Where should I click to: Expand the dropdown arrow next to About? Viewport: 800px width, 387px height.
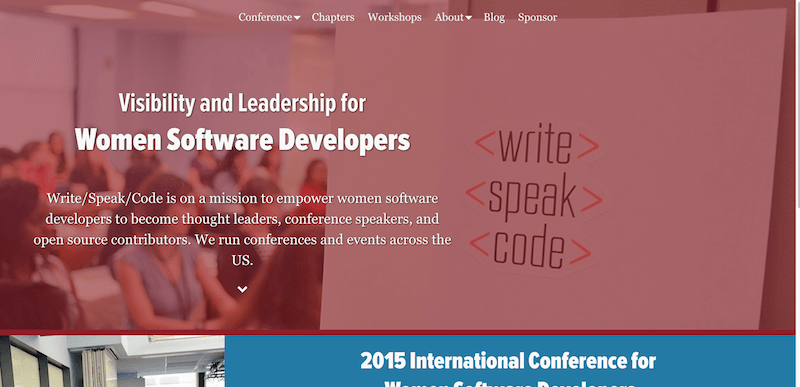tap(468, 18)
